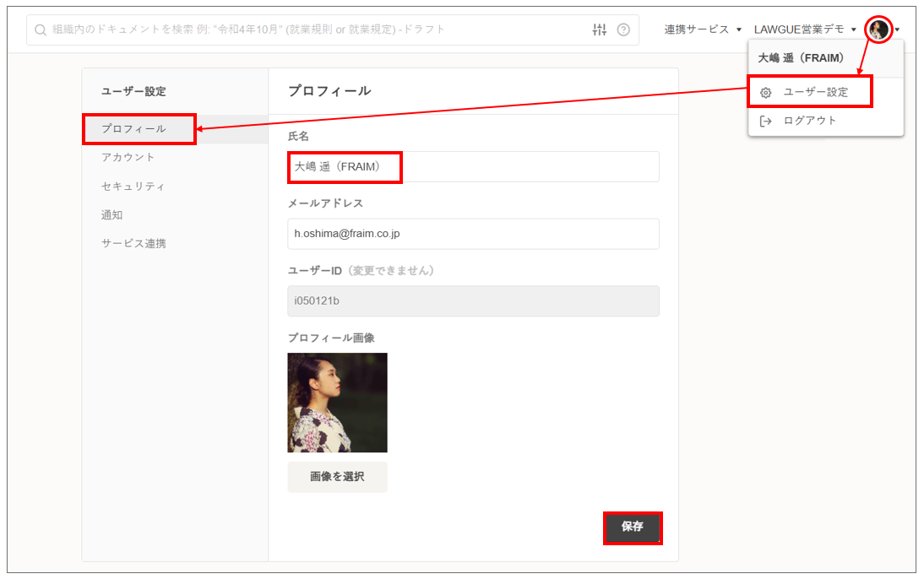924x579 pixels.
Task: Click the caret next to user avatar
Action: click(897, 30)
